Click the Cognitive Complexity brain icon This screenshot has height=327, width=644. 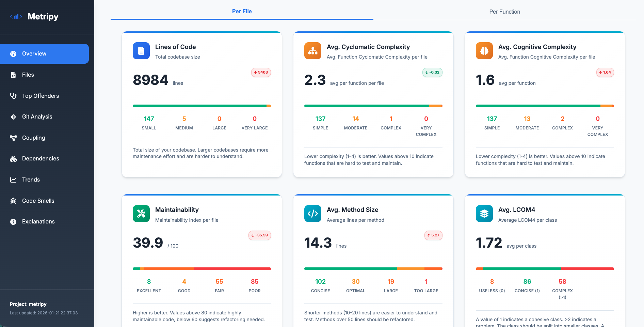click(x=484, y=51)
